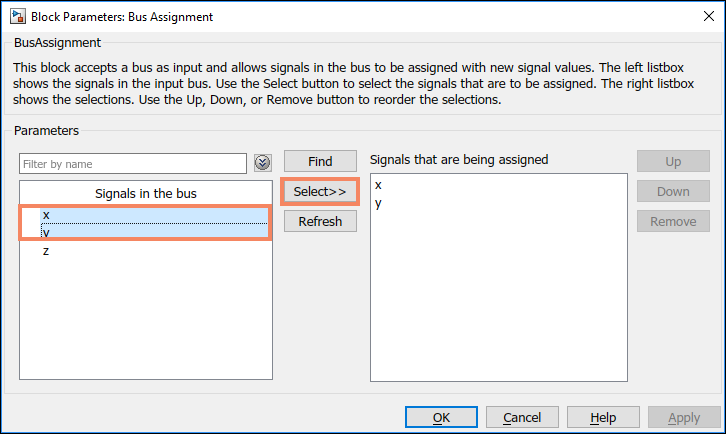Select signal y in the bus list

click(x=46, y=232)
